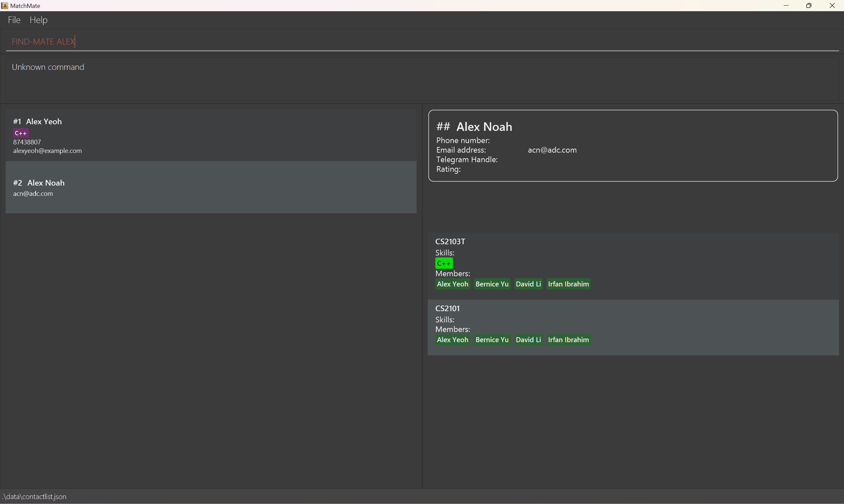Click Bernice Yu member tag in CS2101
Screen dimensions: 844x504
tap(492, 340)
